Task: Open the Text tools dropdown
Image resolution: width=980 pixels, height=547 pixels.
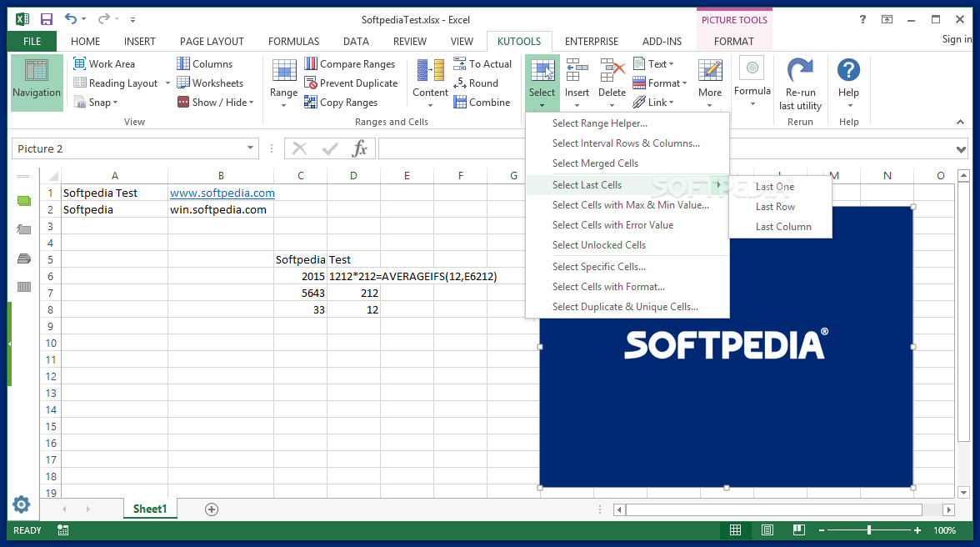Action: click(653, 63)
